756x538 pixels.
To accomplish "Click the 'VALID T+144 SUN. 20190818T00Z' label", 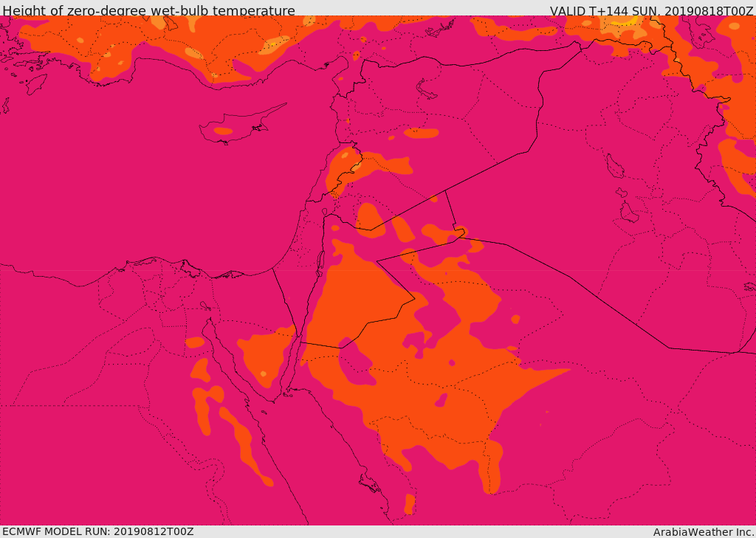I will coord(651,10).
